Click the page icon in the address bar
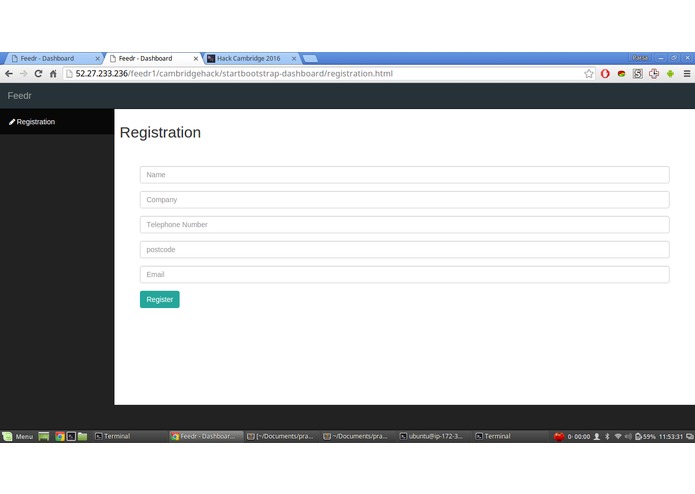 [x=69, y=74]
